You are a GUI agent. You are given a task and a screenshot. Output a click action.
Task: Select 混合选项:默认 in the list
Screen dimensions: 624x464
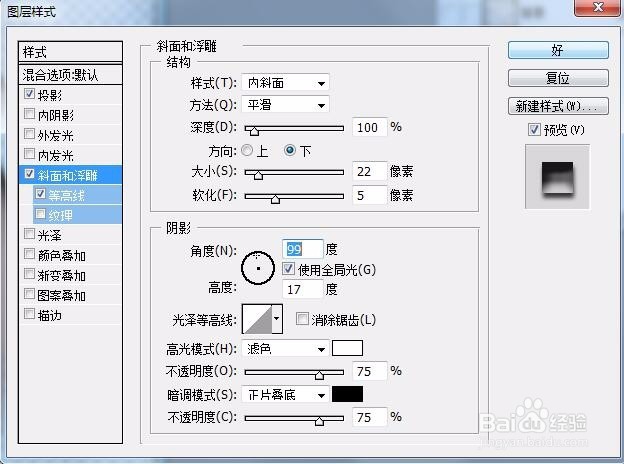(70, 74)
